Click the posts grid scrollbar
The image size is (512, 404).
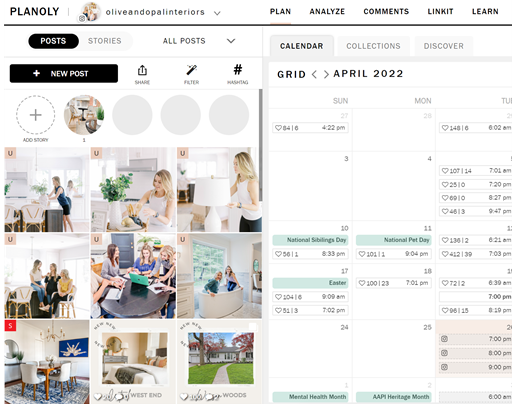tap(260, 145)
